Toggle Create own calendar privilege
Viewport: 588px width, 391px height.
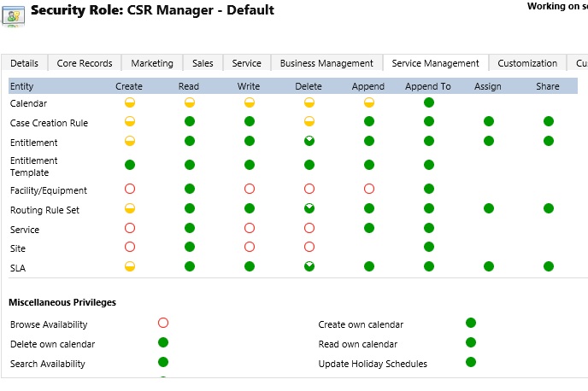point(471,323)
